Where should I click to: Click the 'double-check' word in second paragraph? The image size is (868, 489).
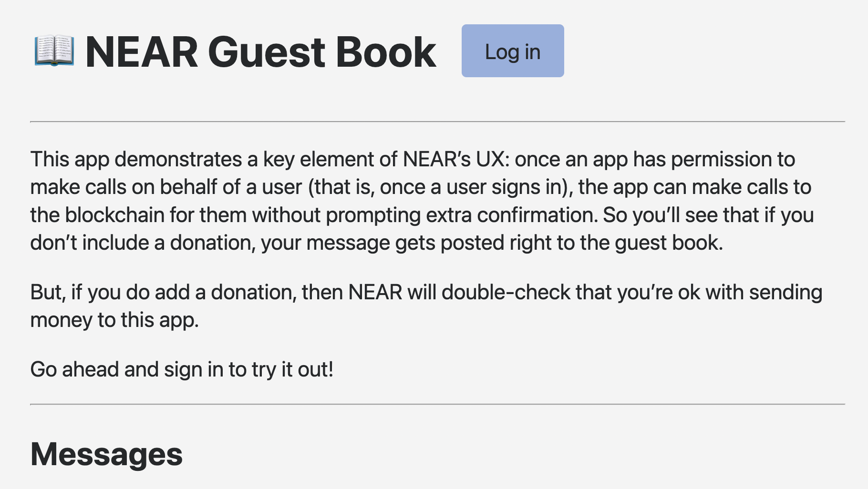(x=506, y=292)
